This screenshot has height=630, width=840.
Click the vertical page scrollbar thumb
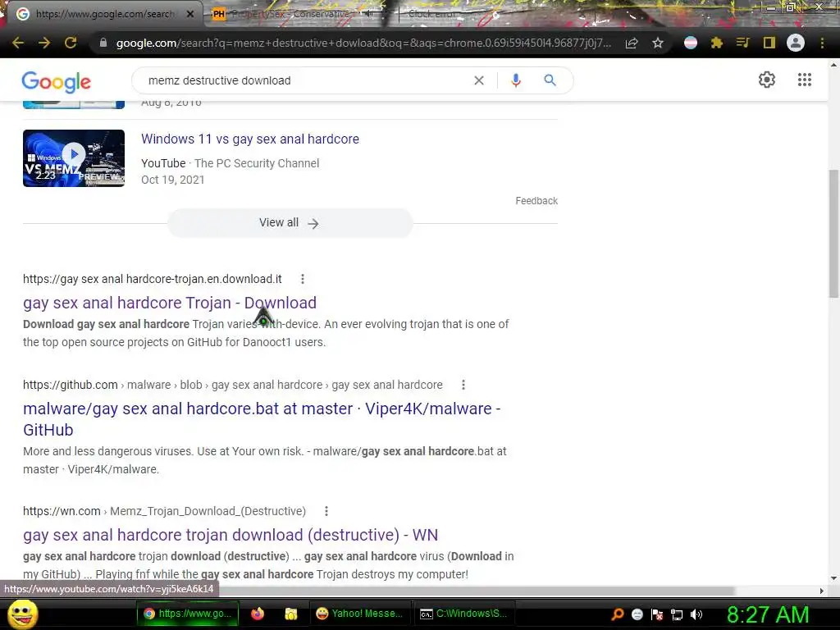833,233
